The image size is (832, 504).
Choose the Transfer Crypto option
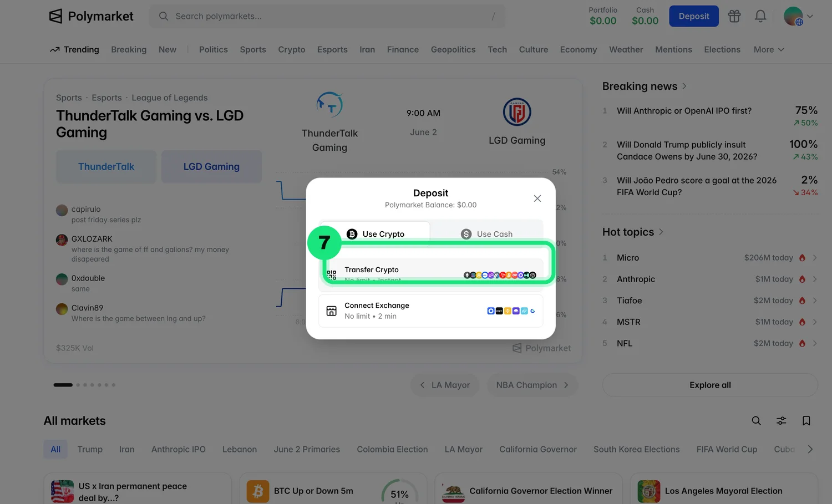coord(430,274)
